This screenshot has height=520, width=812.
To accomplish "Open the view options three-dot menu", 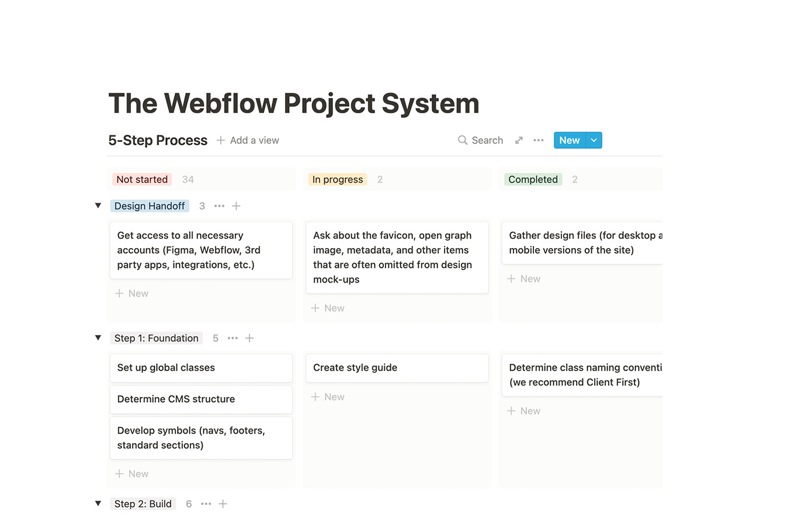I will [539, 140].
